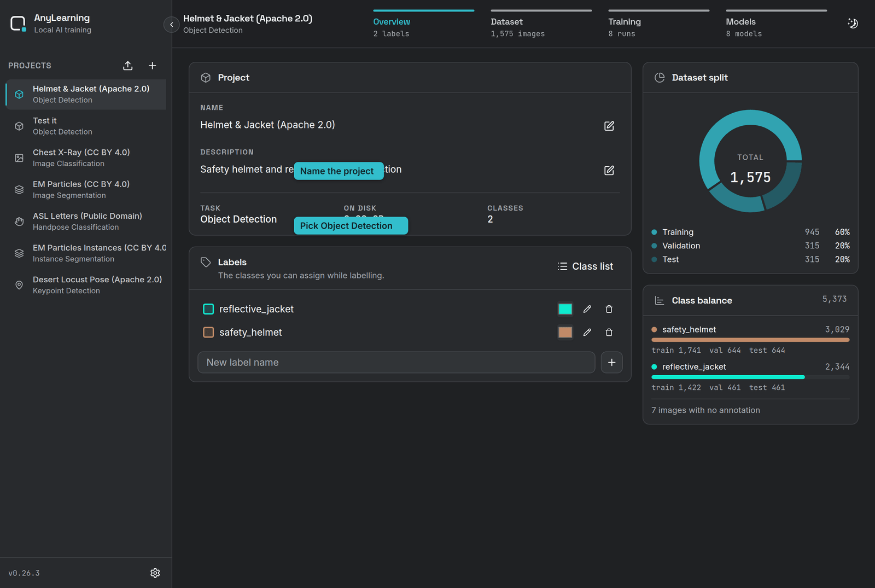Click the Training split legend row
Viewport: 875px width, 588px height.
[750, 232]
